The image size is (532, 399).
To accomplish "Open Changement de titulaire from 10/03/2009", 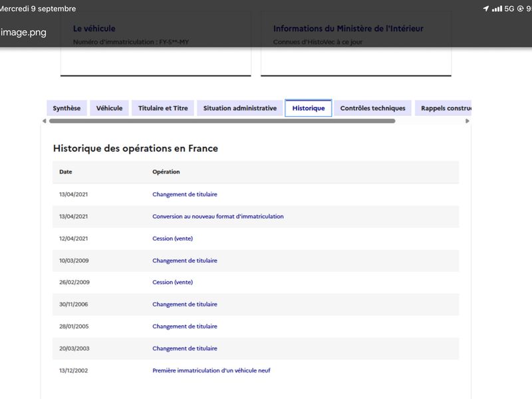I will pyautogui.click(x=185, y=261).
